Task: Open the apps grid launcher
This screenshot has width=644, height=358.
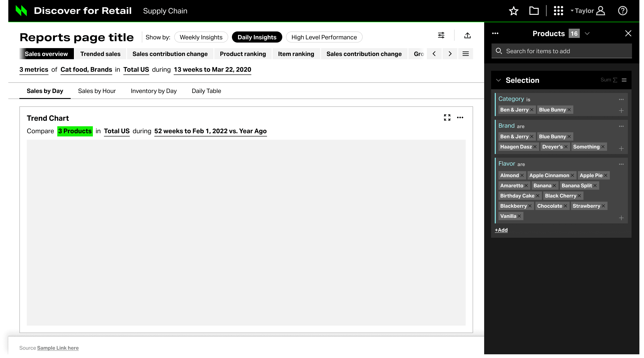Action: click(558, 11)
